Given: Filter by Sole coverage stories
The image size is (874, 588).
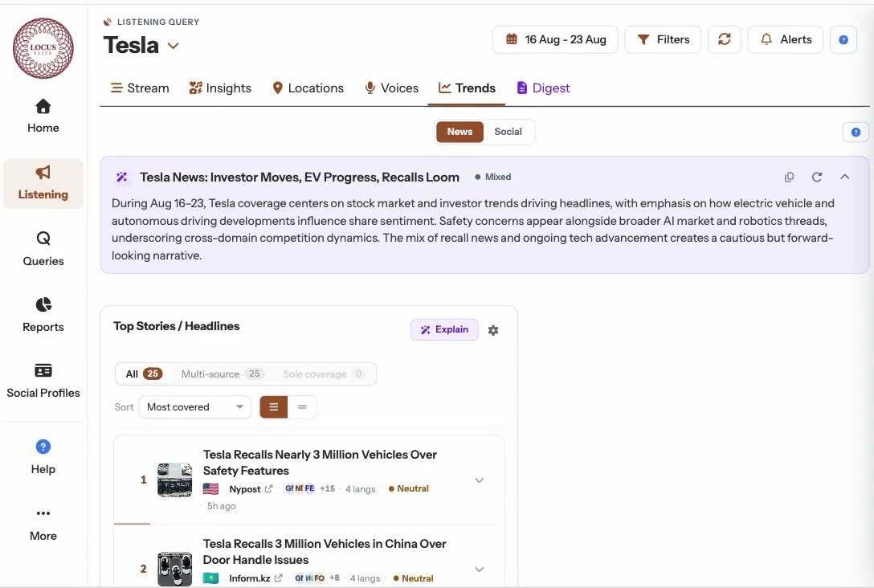Looking at the screenshot, I should (324, 374).
